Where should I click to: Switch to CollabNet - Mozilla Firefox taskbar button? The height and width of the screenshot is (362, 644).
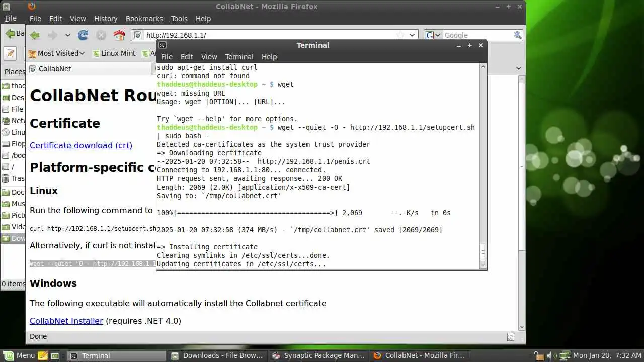[420, 355]
